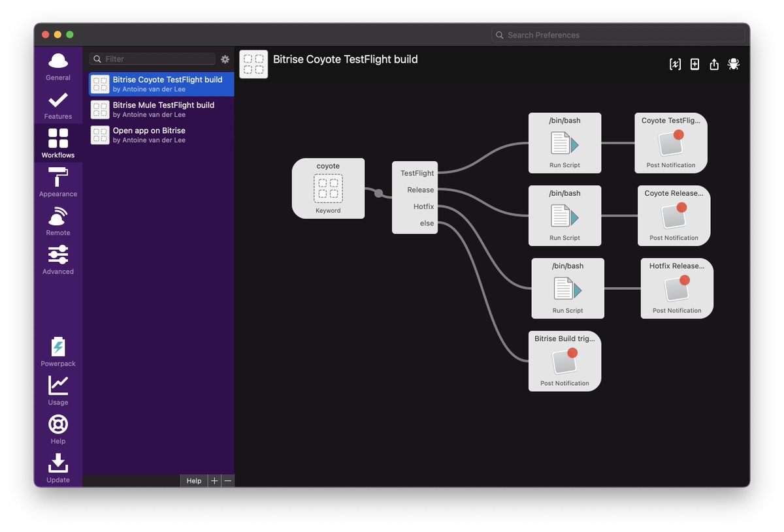
Task: Add a new workflow with plus button
Action: [x=214, y=480]
